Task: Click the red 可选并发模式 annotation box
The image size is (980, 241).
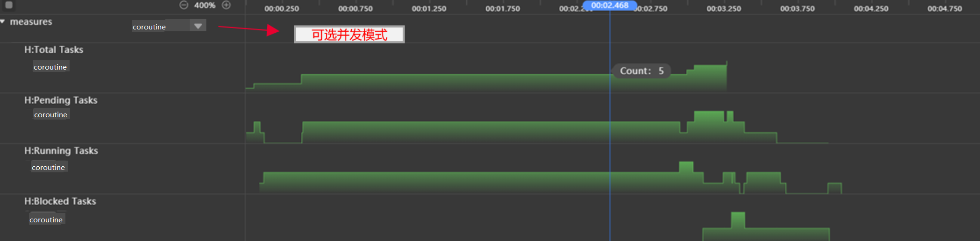Action: coord(349,35)
